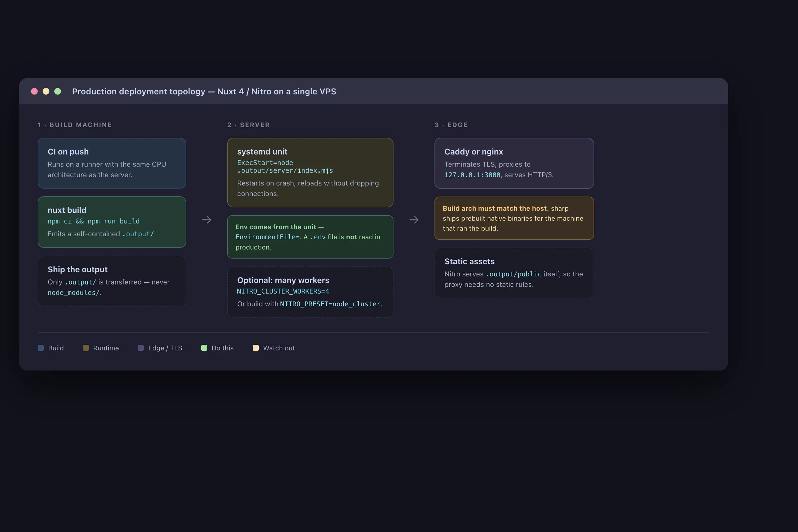The width and height of the screenshot is (798, 532).
Task: Click the '2 · SERVER' column label
Action: pyautogui.click(x=249, y=125)
